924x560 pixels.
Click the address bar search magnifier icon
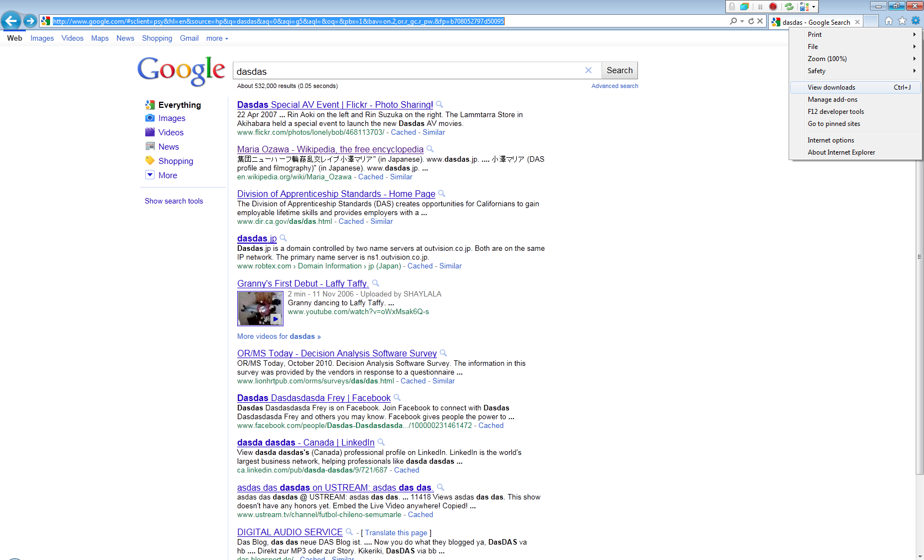pos(733,21)
